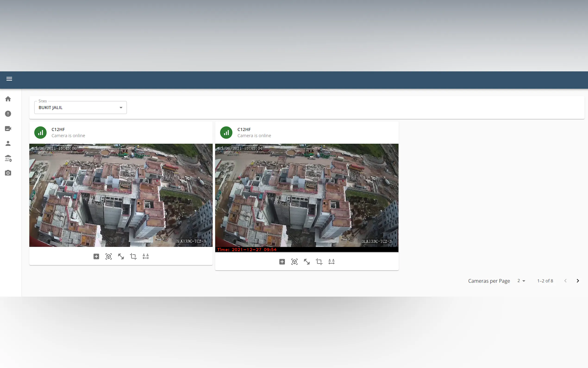Open alerts exclamation icon in sidebar
Viewport: 588px width, 368px height.
[8, 114]
